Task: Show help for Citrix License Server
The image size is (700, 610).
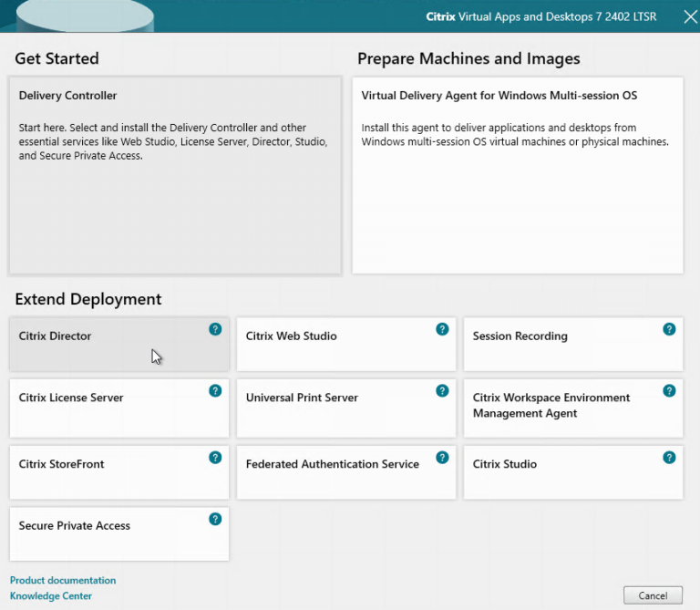Action: click(x=215, y=391)
